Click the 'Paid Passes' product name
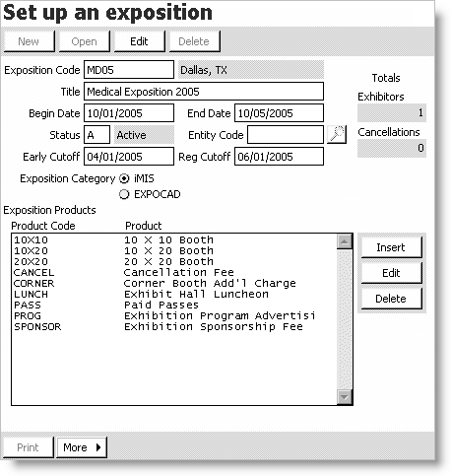Image resolution: width=451 pixels, height=476 pixels. pyautogui.click(x=161, y=306)
